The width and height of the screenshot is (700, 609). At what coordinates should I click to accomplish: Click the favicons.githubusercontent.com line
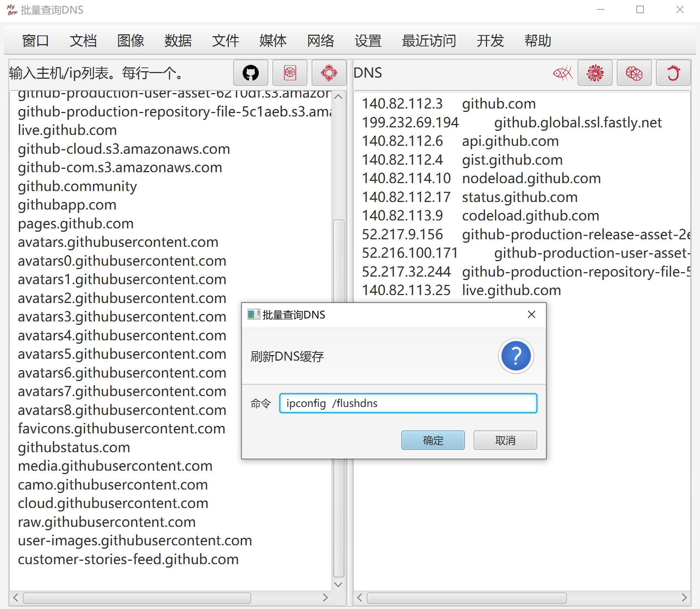coord(122,428)
